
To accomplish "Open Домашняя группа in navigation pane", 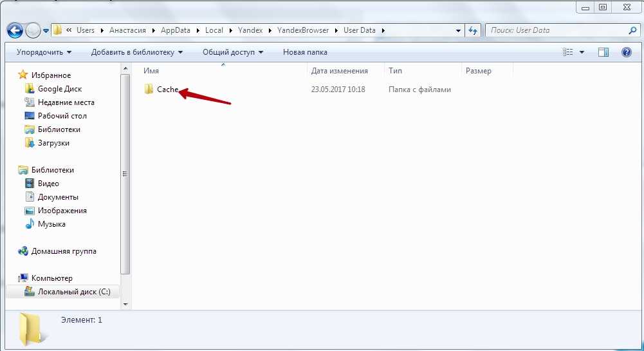I will click(64, 251).
